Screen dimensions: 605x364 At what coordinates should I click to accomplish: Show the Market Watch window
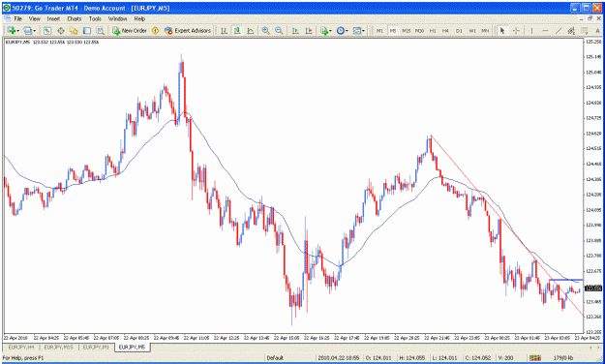click(47, 30)
